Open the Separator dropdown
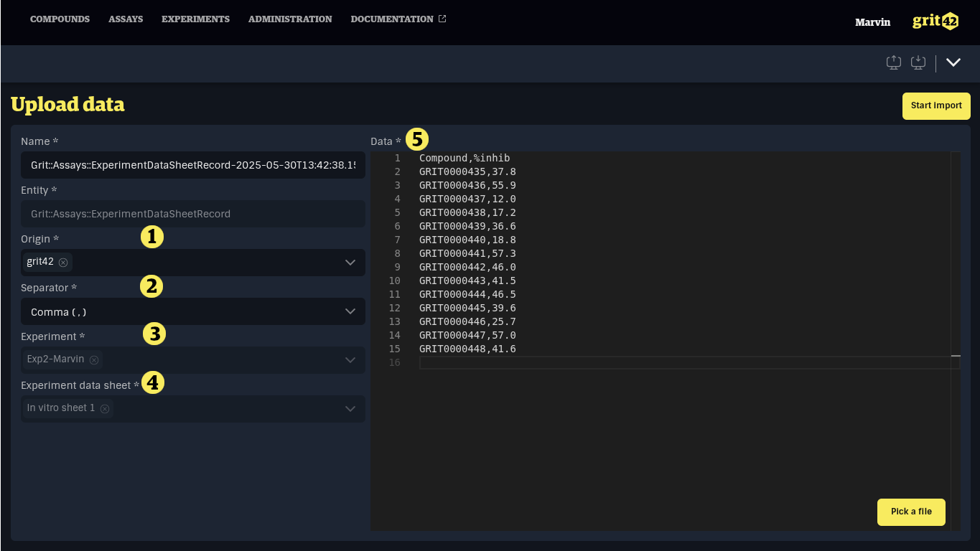The height and width of the screenshot is (551, 980). point(350,311)
